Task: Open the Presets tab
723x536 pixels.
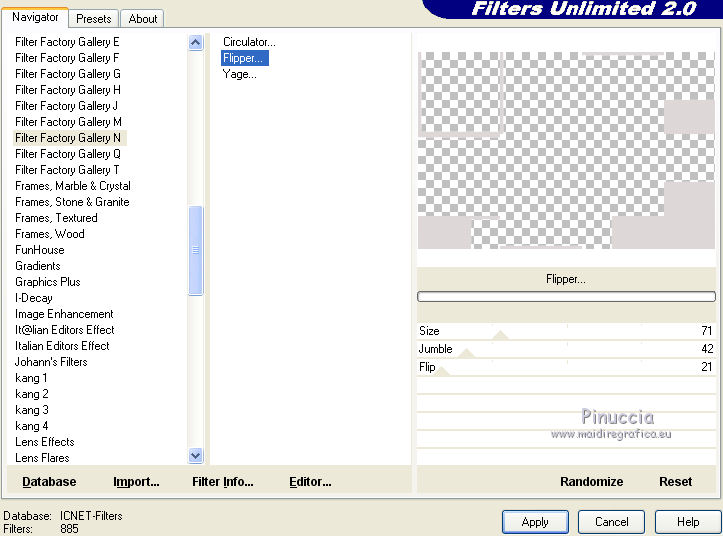Action: tap(94, 19)
